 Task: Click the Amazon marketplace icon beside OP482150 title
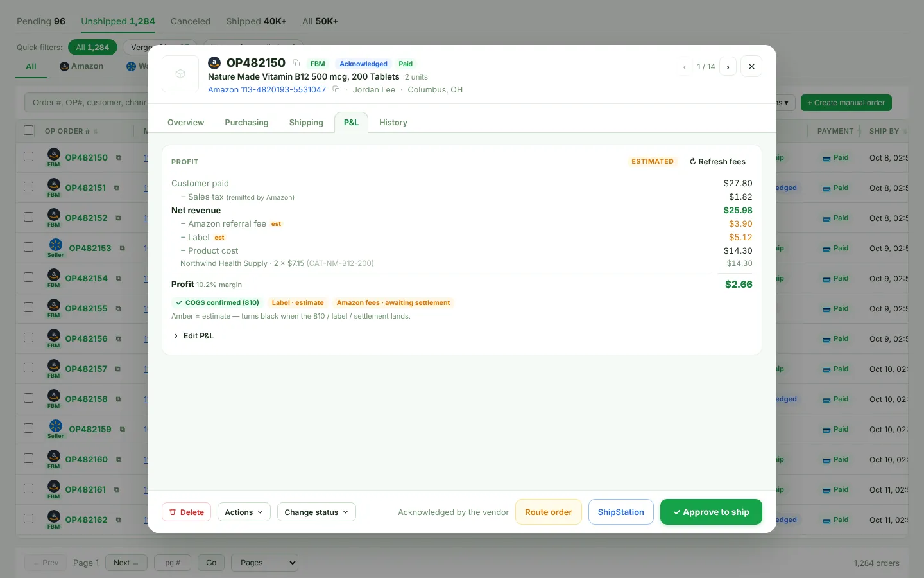pyautogui.click(x=214, y=63)
